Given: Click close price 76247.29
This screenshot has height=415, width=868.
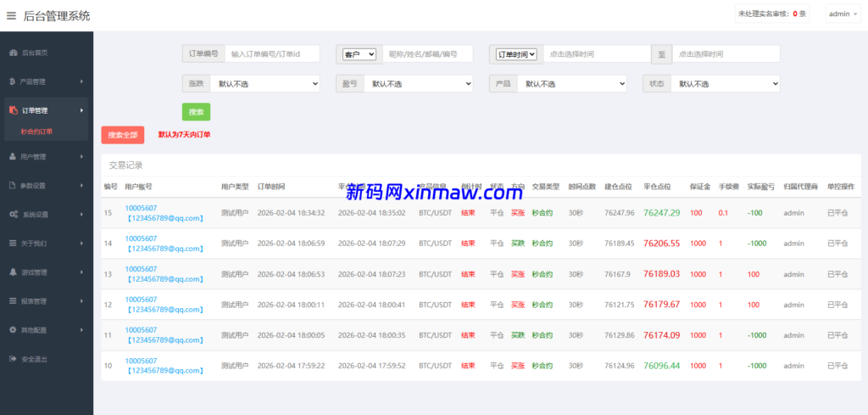Looking at the screenshot, I should [x=661, y=213].
